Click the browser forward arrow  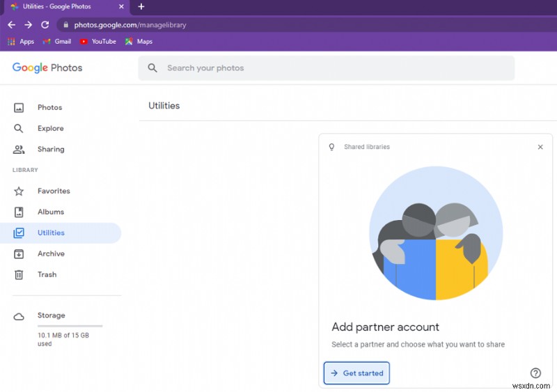(x=28, y=25)
